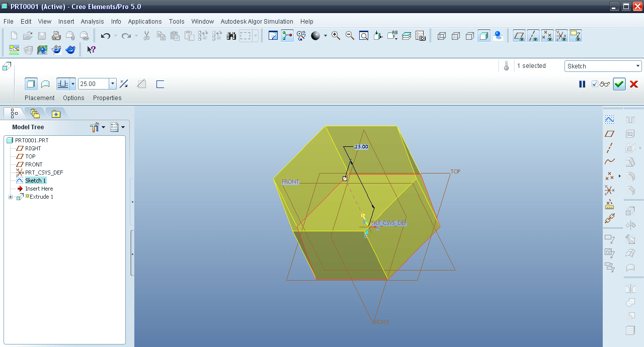Open the blue teapot render icon
This screenshot has width=644, height=347.
pos(70,49)
